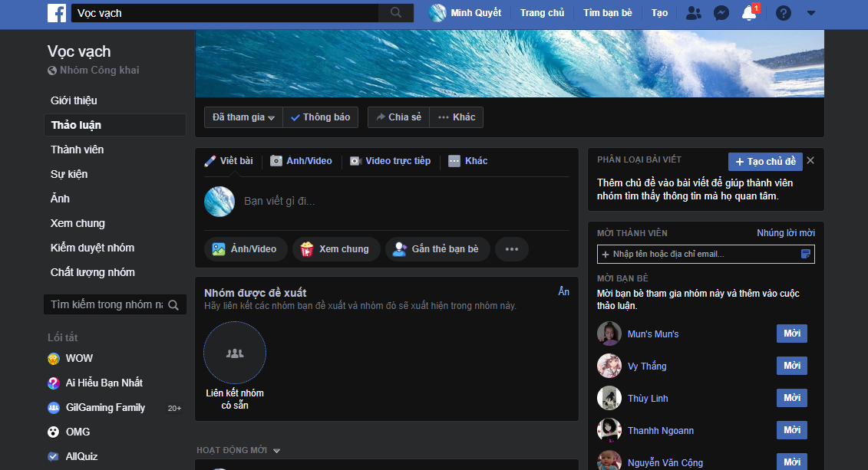Screen dimensions: 868x470
Task: Open the Messenger icon
Action: tap(721, 13)
